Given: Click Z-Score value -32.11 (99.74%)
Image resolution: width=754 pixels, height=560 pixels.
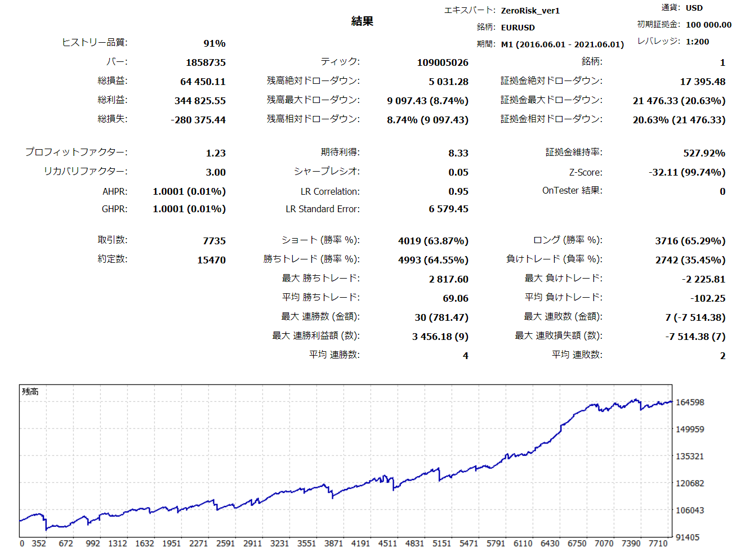Looking at the screenshot, I should 687,172.
